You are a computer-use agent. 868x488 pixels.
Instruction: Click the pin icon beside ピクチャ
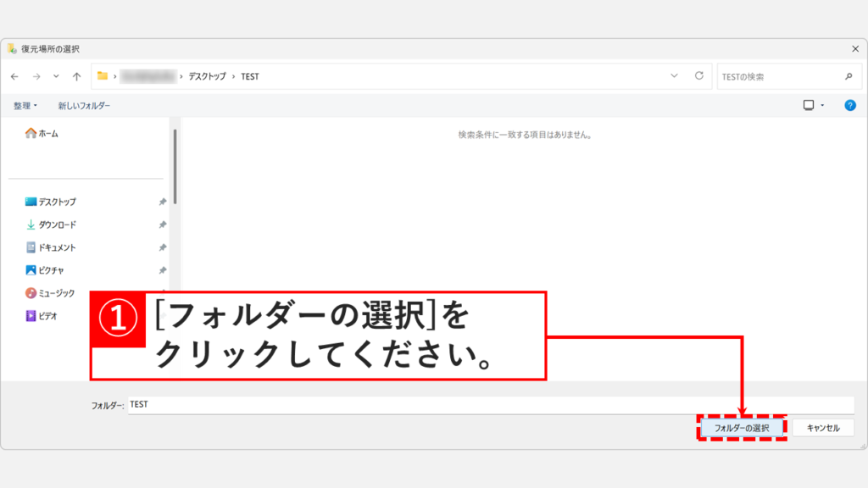click(x=162, y=270)
